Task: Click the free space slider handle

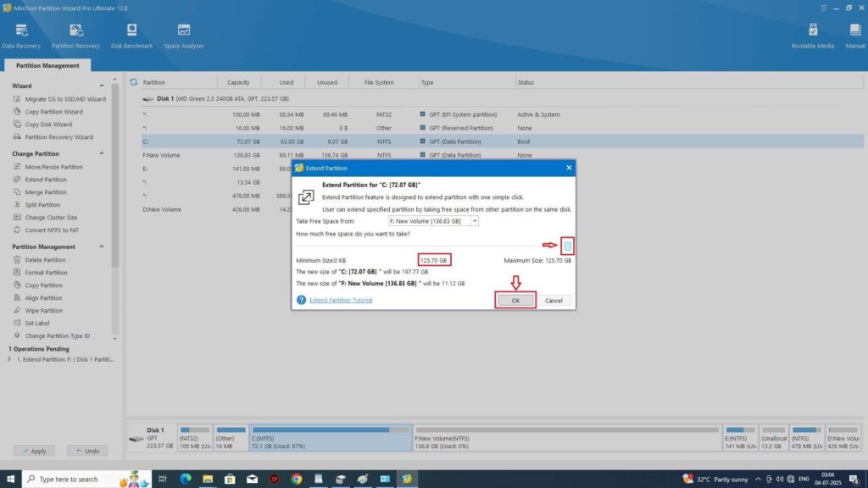Action: 569,246
